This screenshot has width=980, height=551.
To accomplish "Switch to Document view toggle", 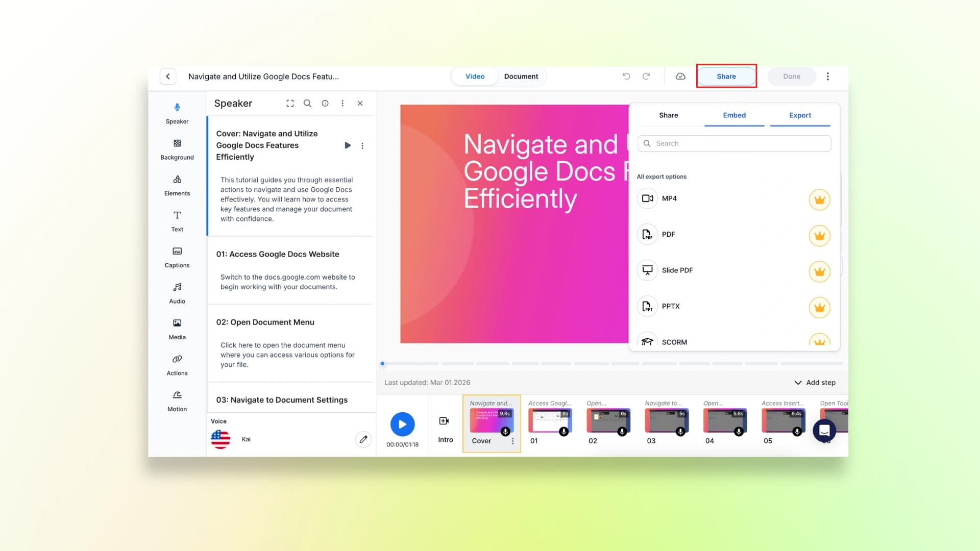I will [x=521, y=77].
